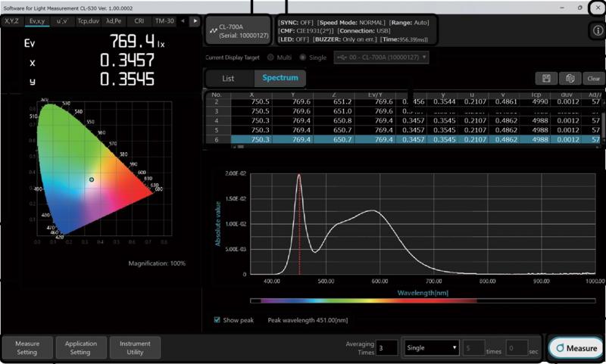Switch to the List view tab

[x=228, y=78]
